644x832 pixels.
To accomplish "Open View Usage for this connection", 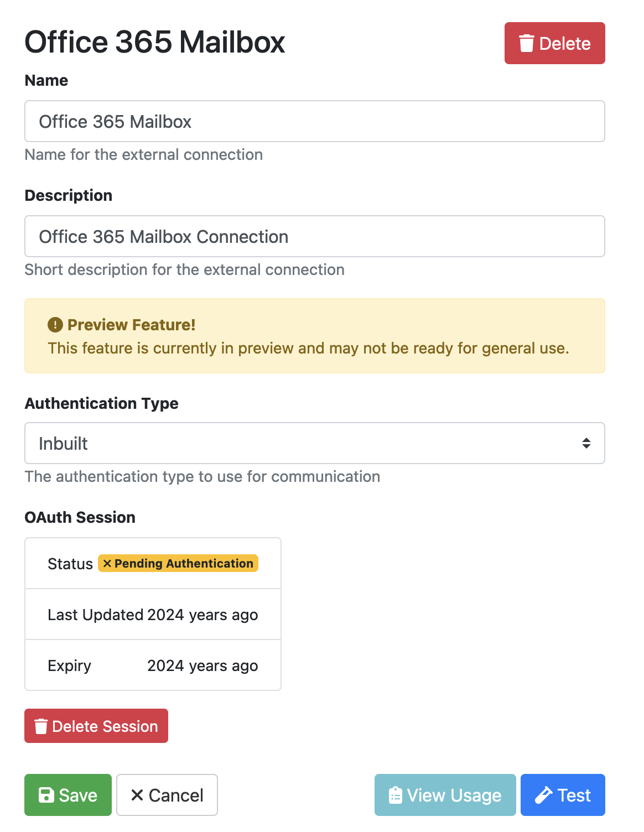I will click(x=445, y=795).
